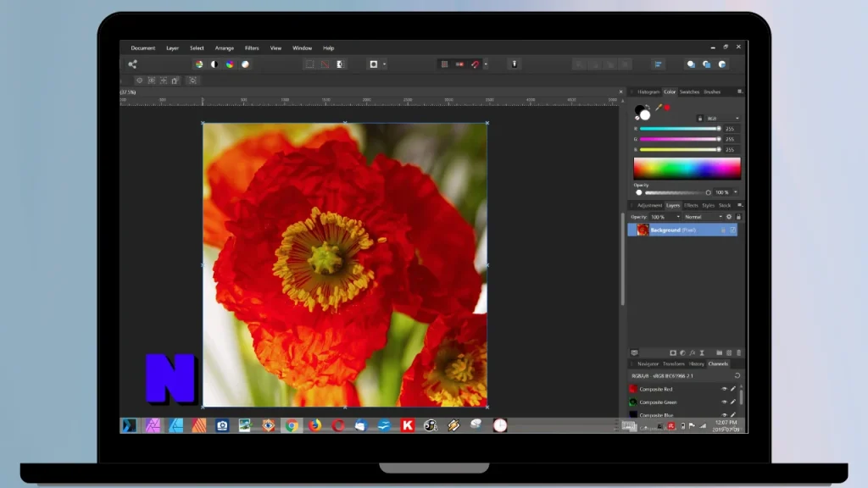This screenshot has height=488, width=868.
Task: Toggle the grid display icon
Action: (444, 64)
